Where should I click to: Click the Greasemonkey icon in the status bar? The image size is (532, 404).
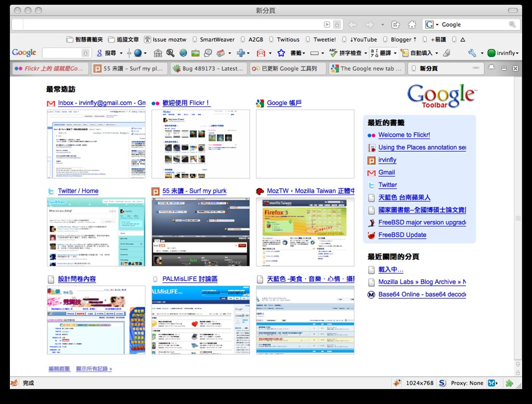(x=509, y=383)
